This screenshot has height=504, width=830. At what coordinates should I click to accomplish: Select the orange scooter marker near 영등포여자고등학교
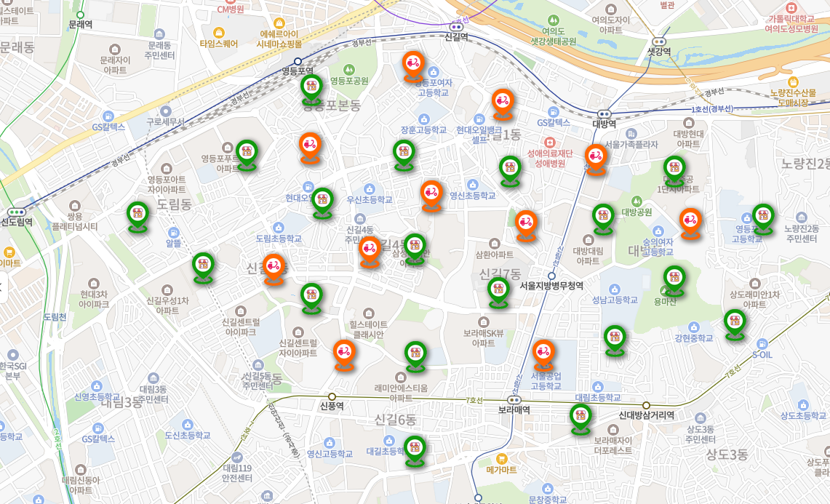(x=413, y=65)
